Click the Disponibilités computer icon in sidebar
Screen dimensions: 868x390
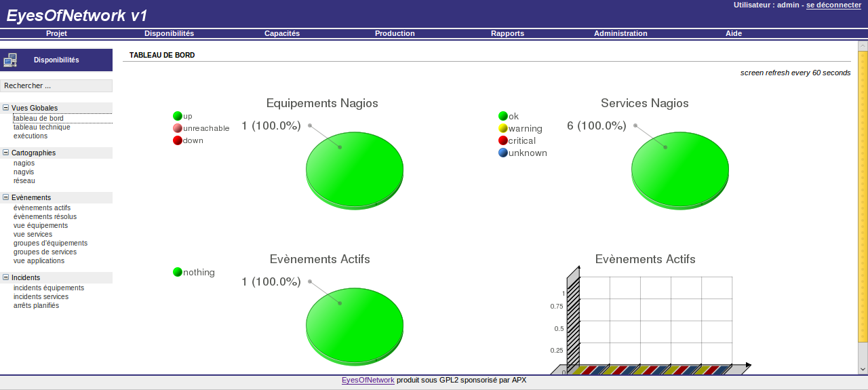(10, 60)
